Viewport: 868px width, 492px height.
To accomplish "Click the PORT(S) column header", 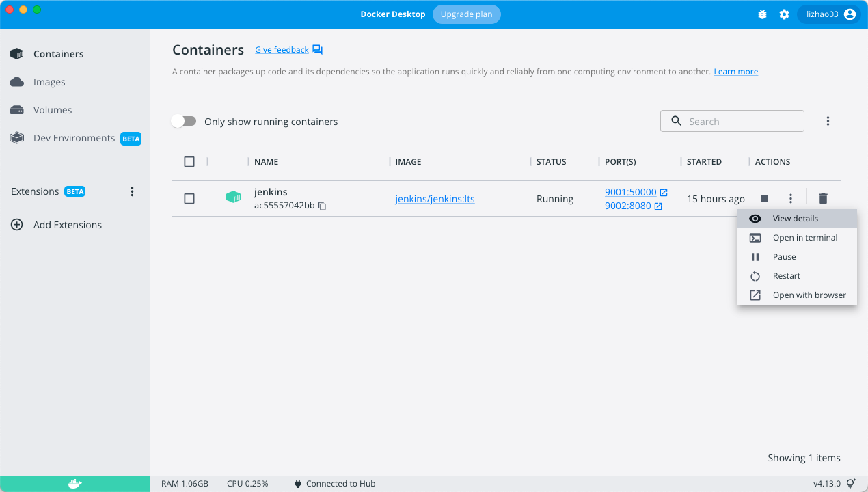I will click(621, 162).
